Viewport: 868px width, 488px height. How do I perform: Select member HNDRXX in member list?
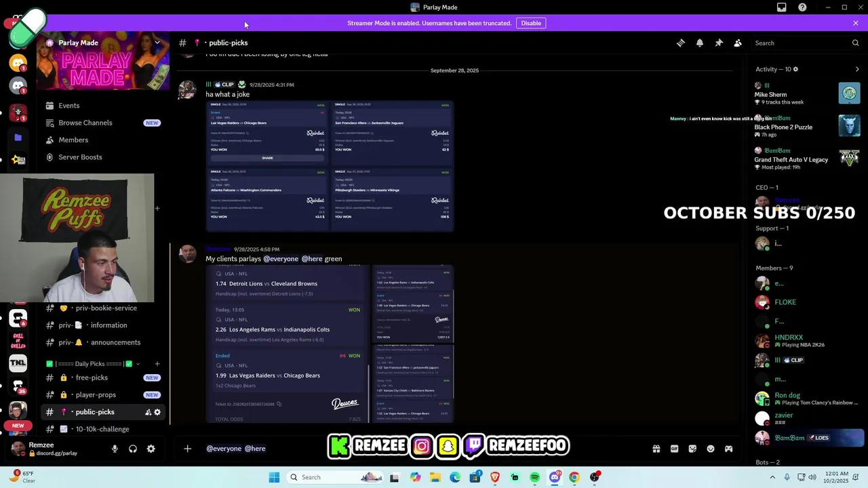pos(807,340)
